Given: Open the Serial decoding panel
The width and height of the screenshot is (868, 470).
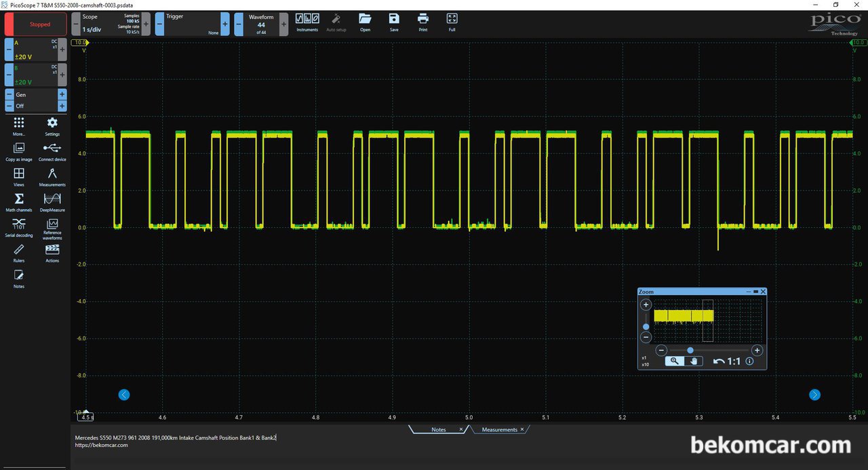Looking at the screenshot, I should pyautogui.click(x=19, y=227).
